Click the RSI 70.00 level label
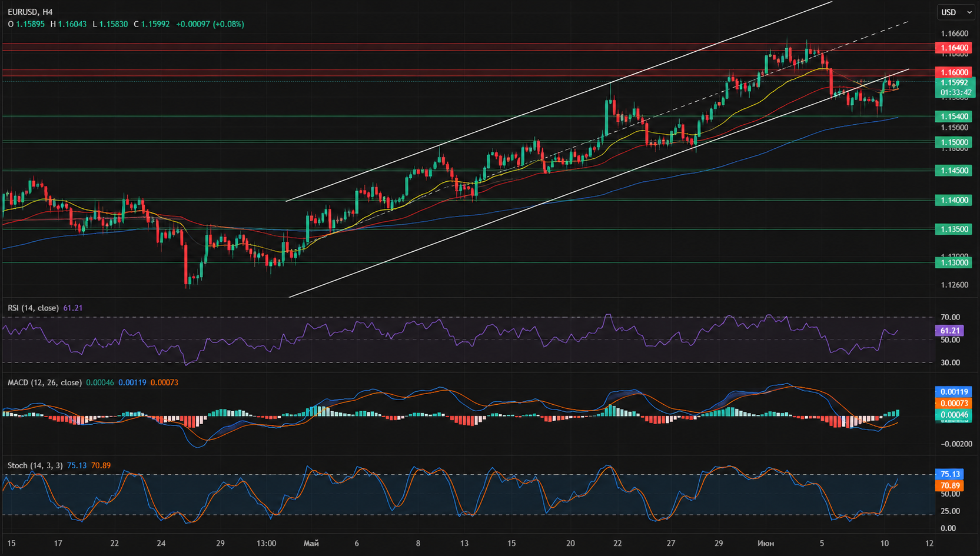The height and width of the screenshot is (556, 980). 950,317
